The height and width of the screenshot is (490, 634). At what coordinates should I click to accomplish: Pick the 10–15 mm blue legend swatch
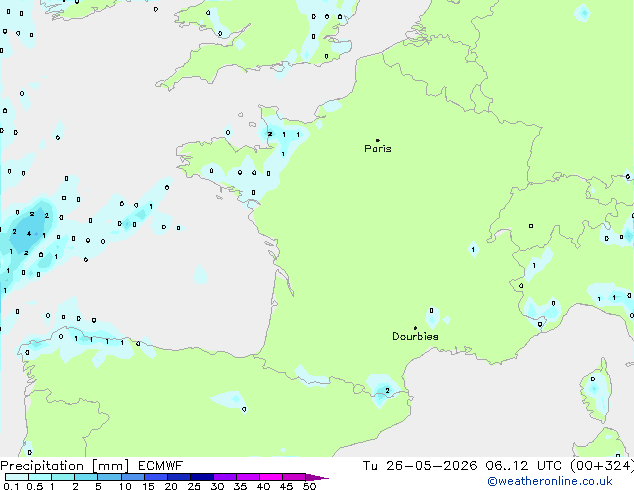coord(132,477)
